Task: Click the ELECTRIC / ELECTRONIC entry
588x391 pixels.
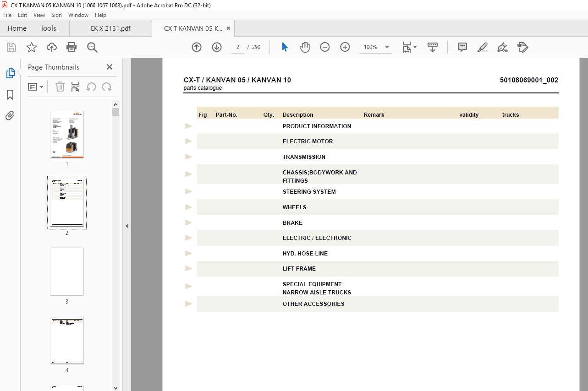Action: (317, 238)
